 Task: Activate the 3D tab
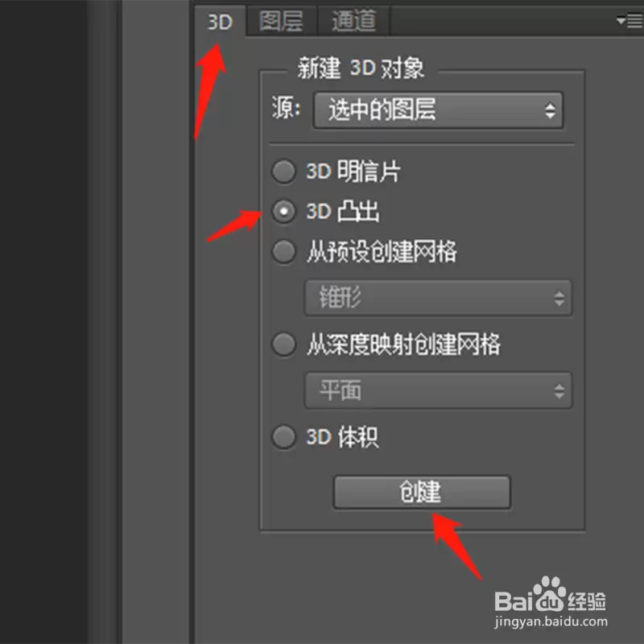coord(220,22)
